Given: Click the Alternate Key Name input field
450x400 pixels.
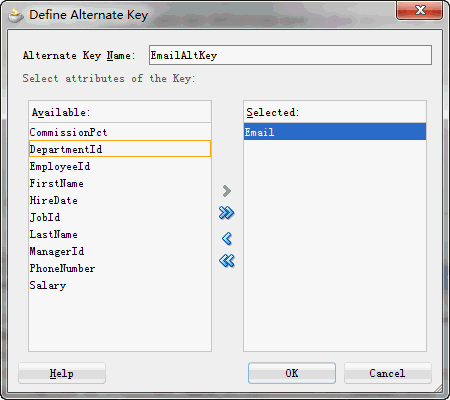Looking at the screenshot, I should point(290,55).
